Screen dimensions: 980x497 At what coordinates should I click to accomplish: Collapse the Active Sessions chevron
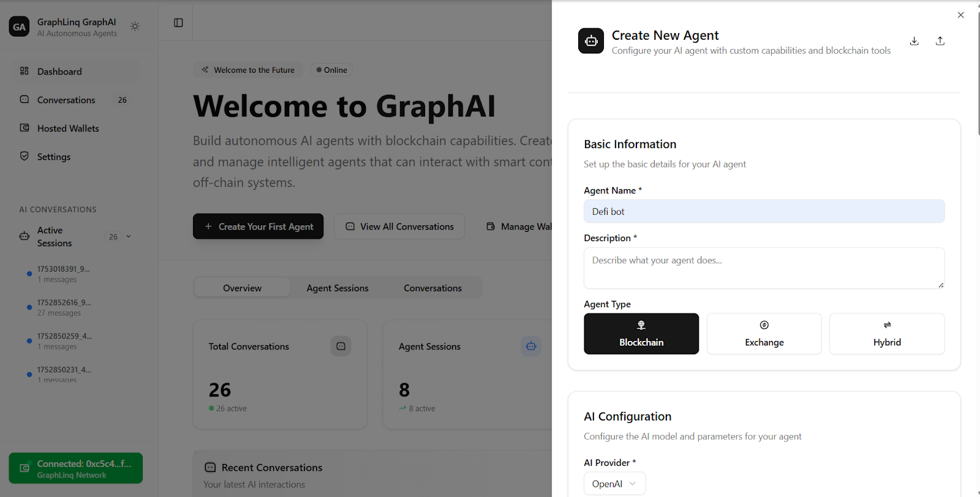[129, 236]
